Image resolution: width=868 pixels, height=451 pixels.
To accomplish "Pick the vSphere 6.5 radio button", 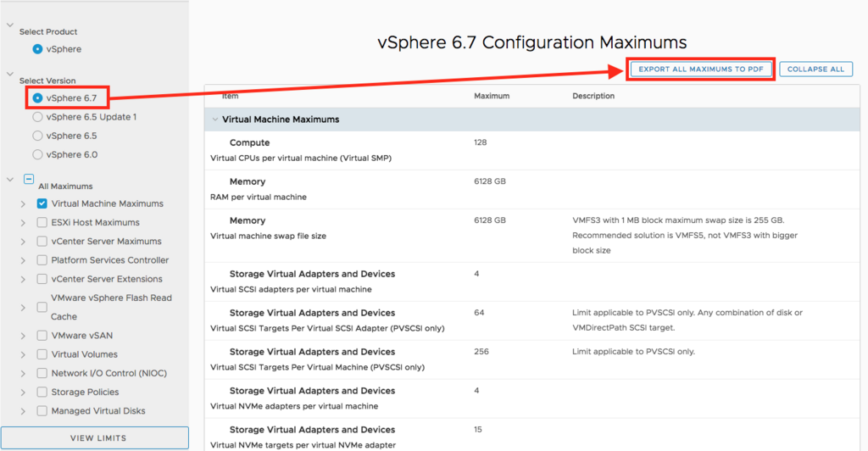I will tap(37, 136).
